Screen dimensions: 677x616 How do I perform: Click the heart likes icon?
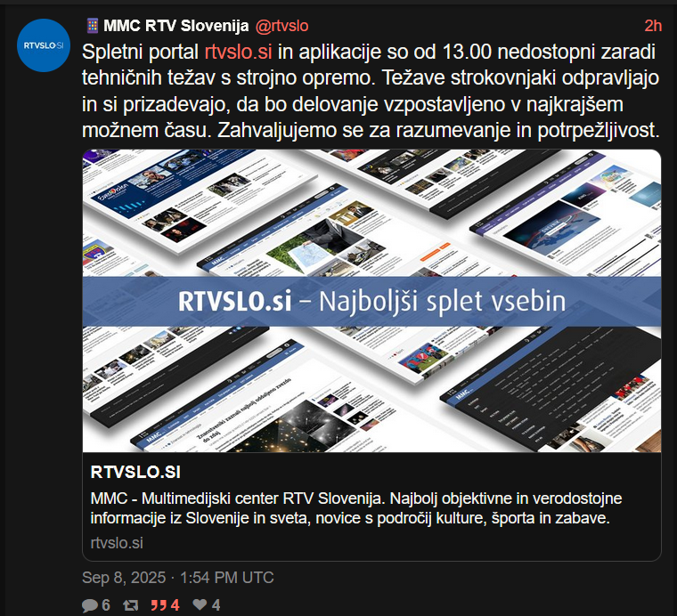click(200, 604)
